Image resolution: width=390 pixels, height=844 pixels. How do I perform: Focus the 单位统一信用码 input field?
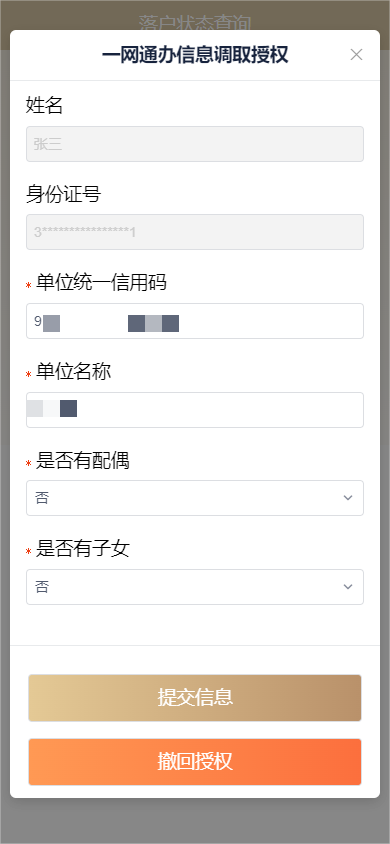(195, 321)
